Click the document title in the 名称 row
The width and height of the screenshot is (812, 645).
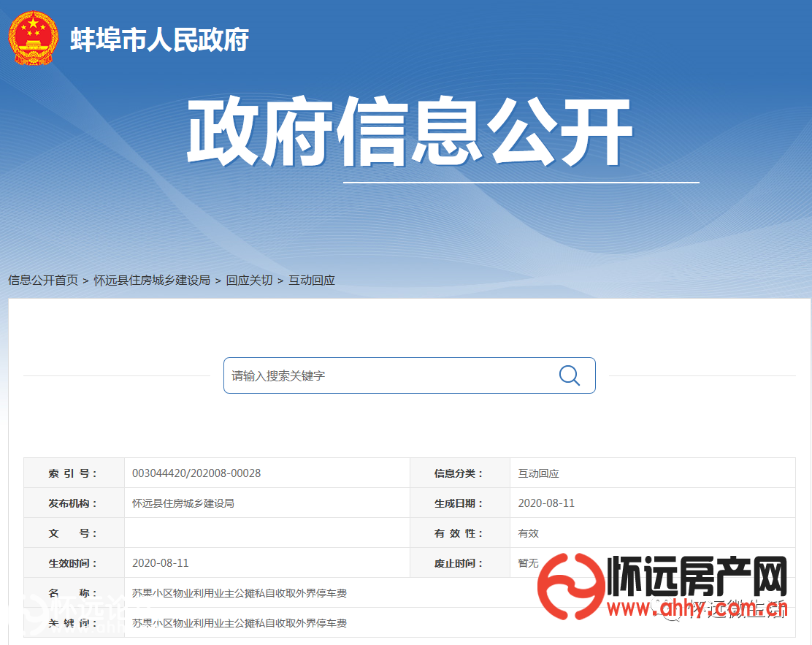click(x=240, y=593)
